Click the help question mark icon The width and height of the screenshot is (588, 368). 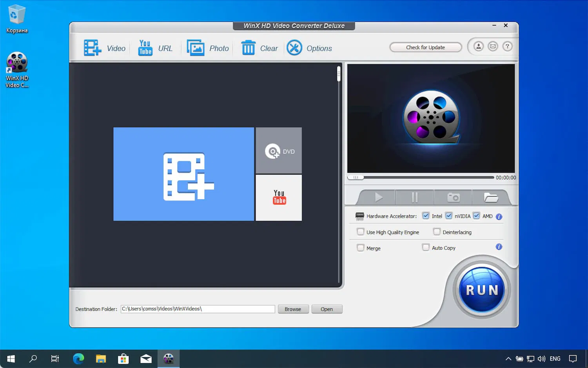pyautogui.click(x=507, y=46)
